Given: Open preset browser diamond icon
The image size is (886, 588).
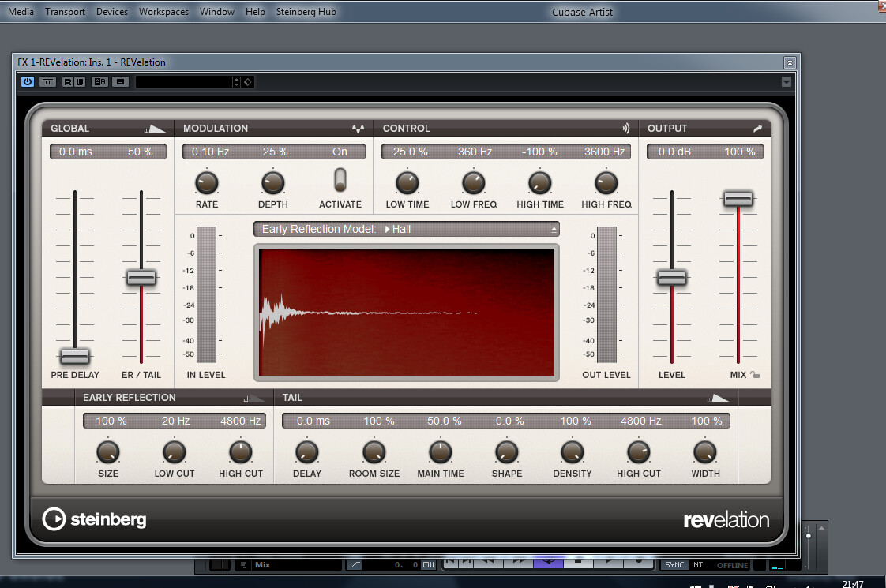Looking at the screenshot, I should click(247, 82).
